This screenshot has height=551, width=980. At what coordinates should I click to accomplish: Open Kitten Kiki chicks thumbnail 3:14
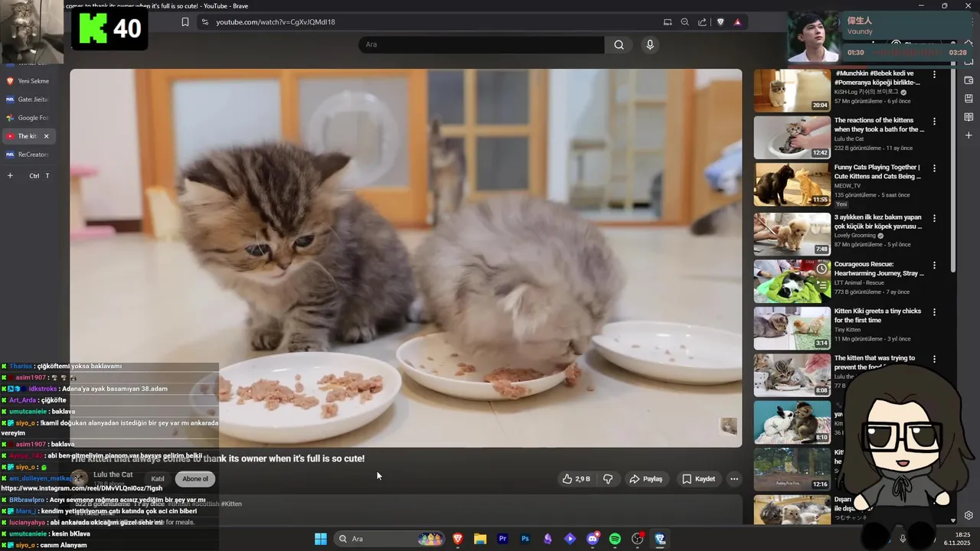tap(792, 328)
